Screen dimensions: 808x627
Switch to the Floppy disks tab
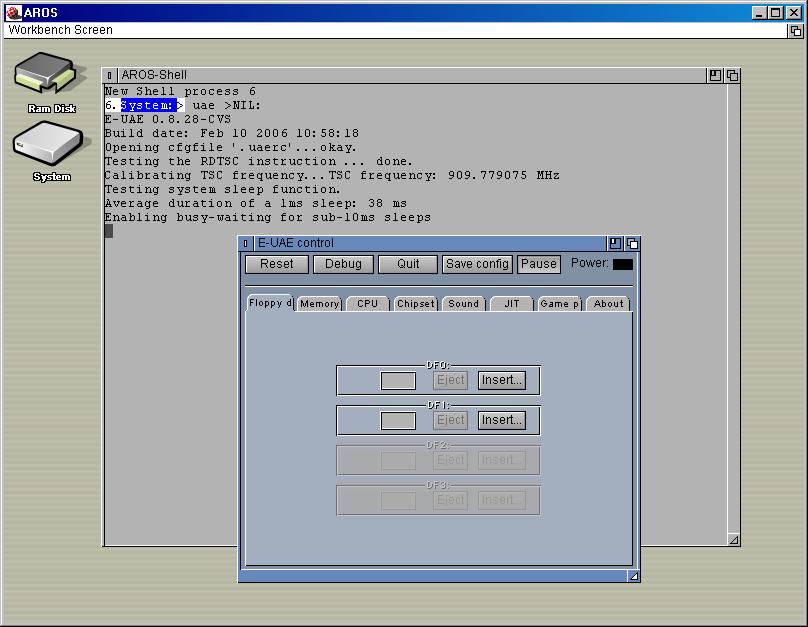(x=270, y=303)
